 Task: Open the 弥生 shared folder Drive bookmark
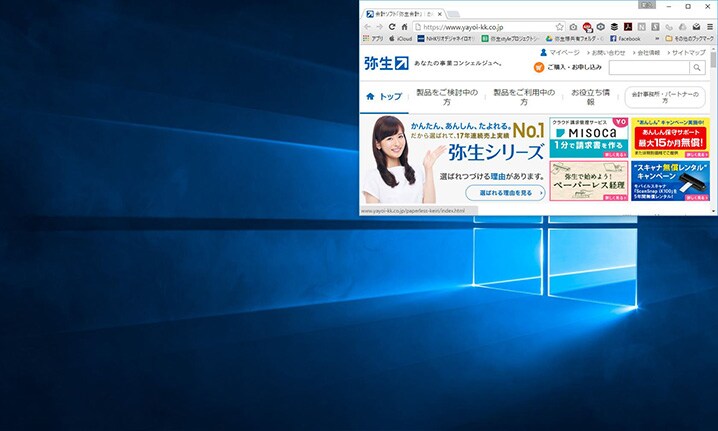point(575,39)
